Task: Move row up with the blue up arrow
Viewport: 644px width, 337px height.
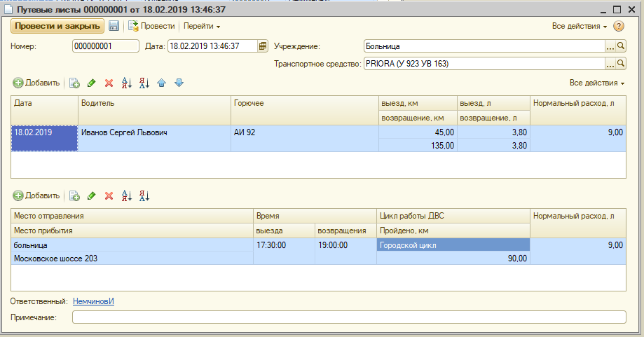Action: click(x=162, y=83)
